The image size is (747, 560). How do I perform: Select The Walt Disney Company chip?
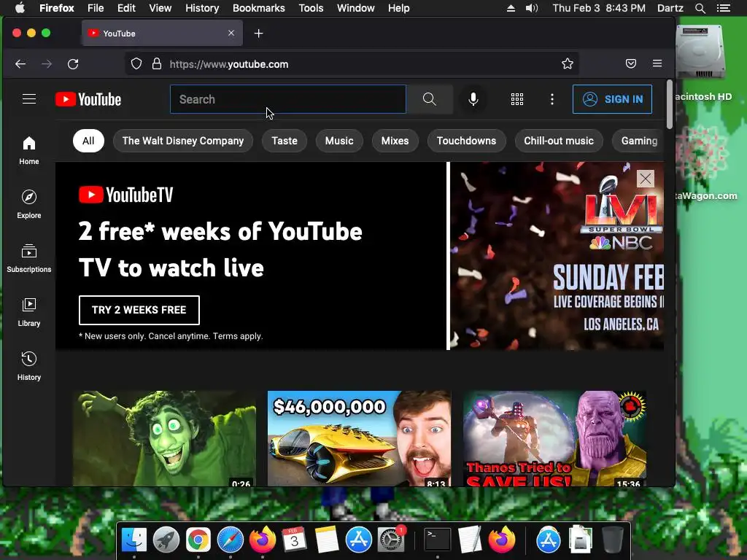tap(183, 141)
